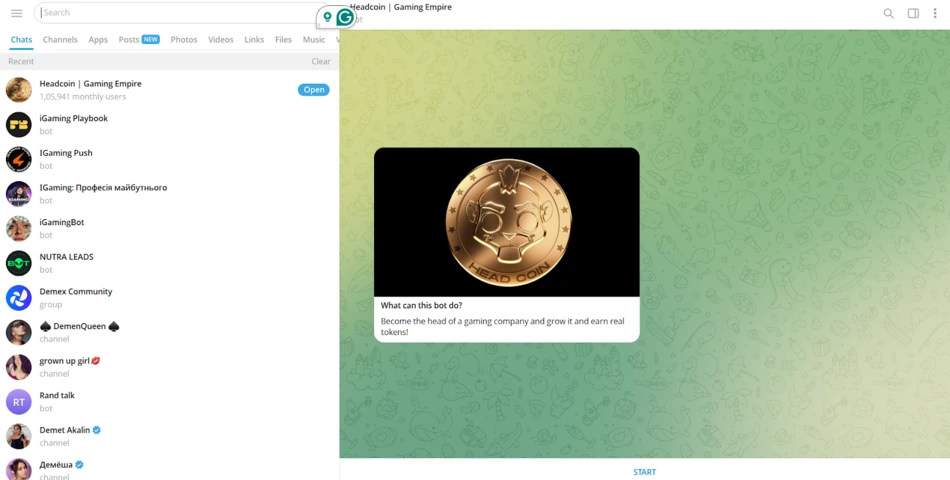Screen dimensions: 950x480
Task: Click the Head Coin image in bot card
Action: pyautogui.click(x=507, y=222)
